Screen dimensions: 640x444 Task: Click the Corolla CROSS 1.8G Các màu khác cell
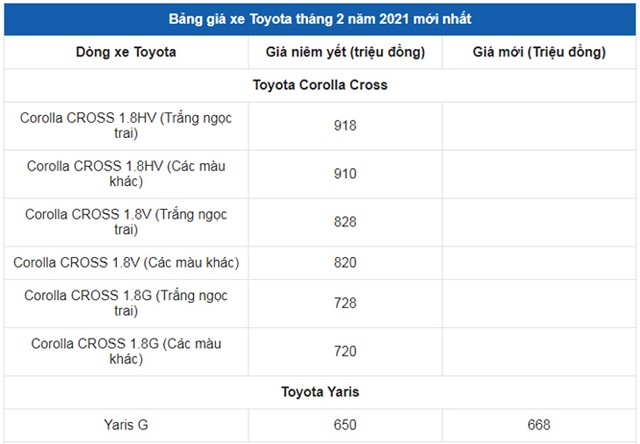(126, 351)
